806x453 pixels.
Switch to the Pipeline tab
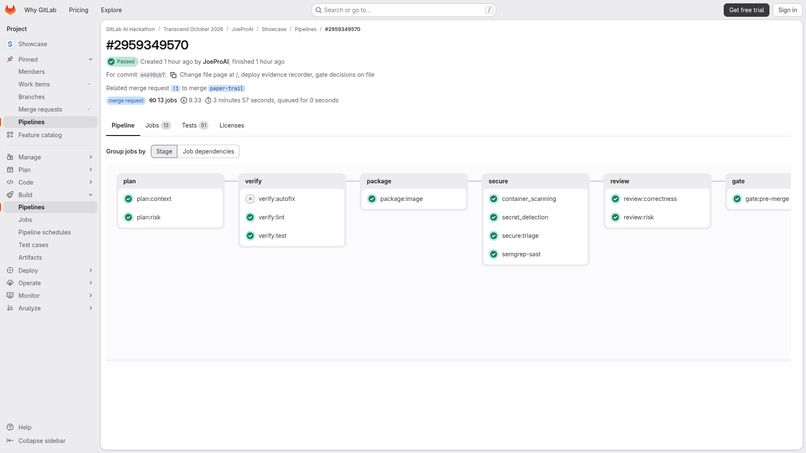[123, 125]
